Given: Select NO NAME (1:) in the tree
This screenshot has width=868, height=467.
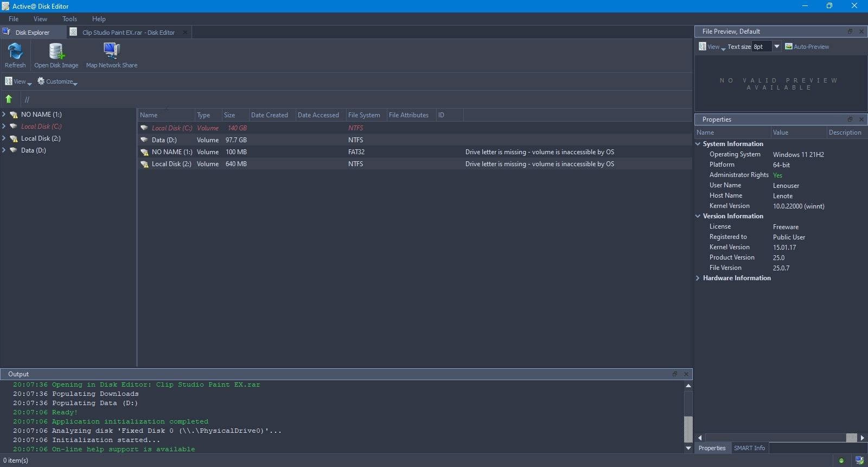Looking at the screenshot, I should pyautogui.click(x=41, y=115).
